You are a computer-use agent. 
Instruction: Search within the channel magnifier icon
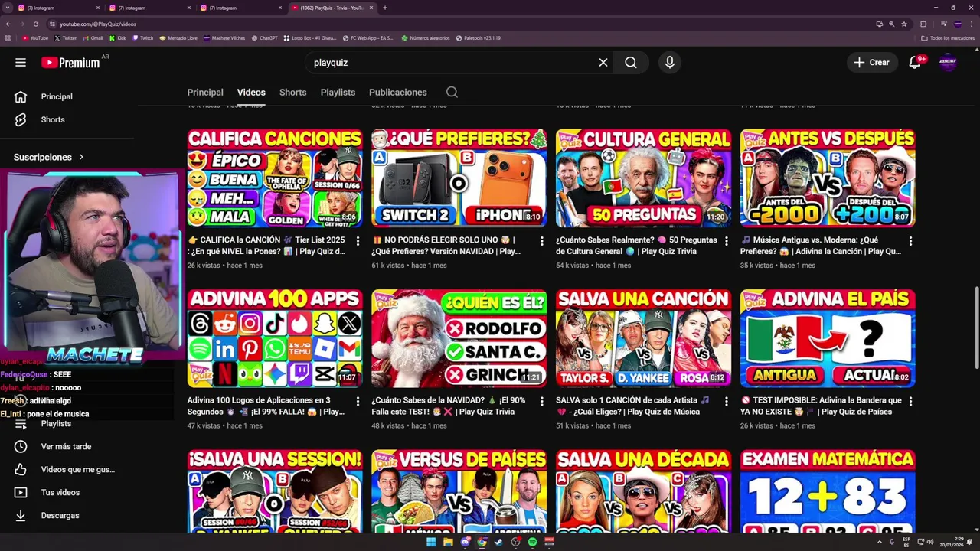(x=452, y=92)
